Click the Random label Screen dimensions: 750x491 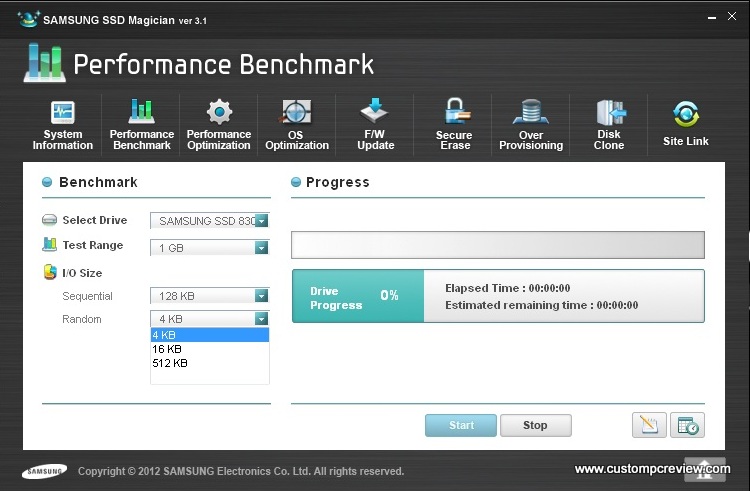pyautogui.click(x=82, y=319)
